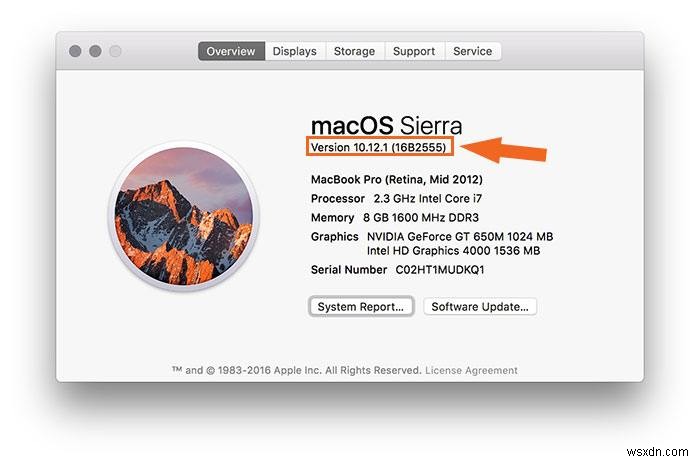Click the Software Update... button
Image resolution: width=700 pixels, height=462 pixels.
coord(480,307)
